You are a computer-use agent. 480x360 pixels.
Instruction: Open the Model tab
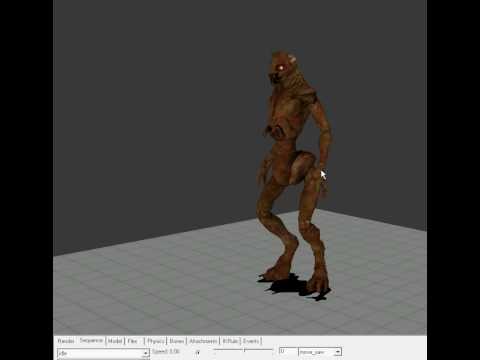click(x=115, y=341)
